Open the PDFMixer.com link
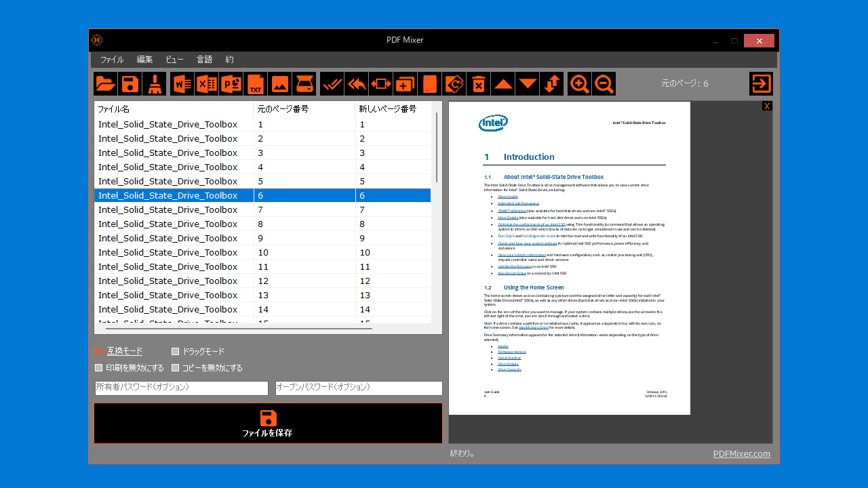 coord(742,454)
